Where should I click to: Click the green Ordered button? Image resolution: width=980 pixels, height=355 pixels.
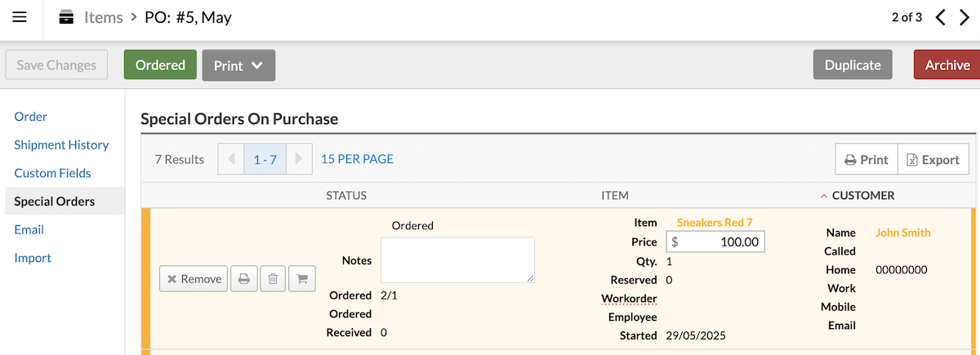click(160, 65)
